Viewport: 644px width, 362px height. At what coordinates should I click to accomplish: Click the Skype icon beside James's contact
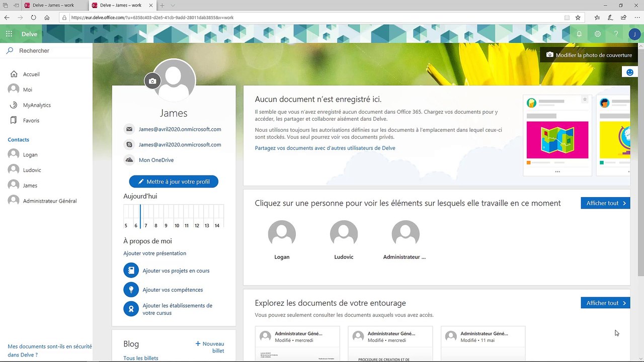[129, 144]
